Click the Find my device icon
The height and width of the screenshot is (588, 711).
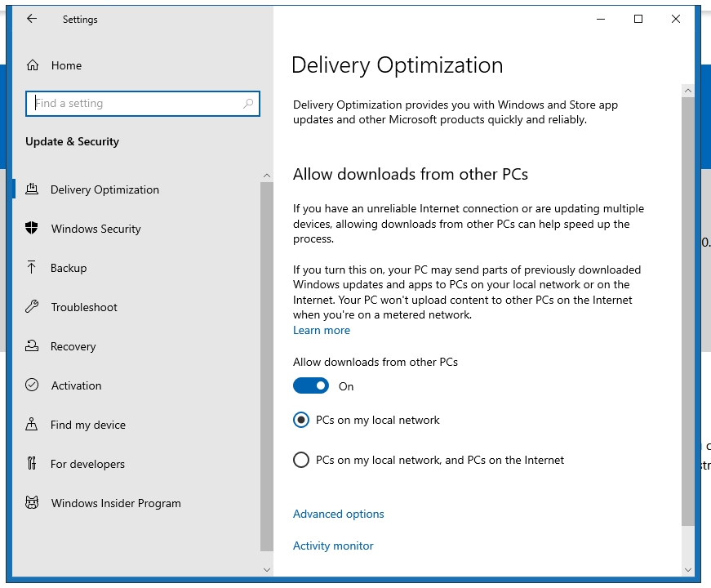click(x=31, y=424)
